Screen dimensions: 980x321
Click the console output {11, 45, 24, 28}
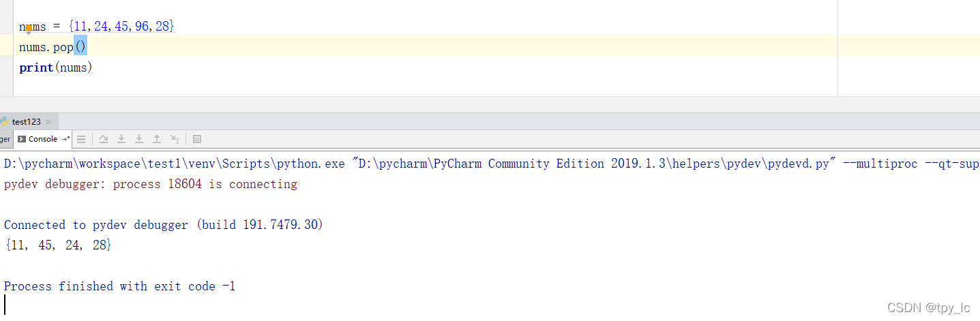[57, 245]
